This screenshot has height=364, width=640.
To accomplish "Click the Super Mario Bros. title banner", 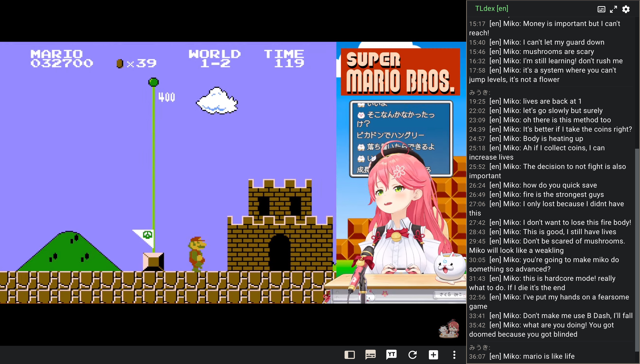I will coord(400,72).
